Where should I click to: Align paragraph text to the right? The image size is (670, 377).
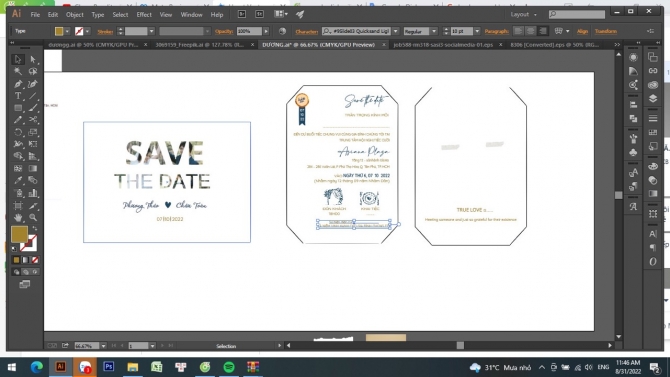[543, 31]
